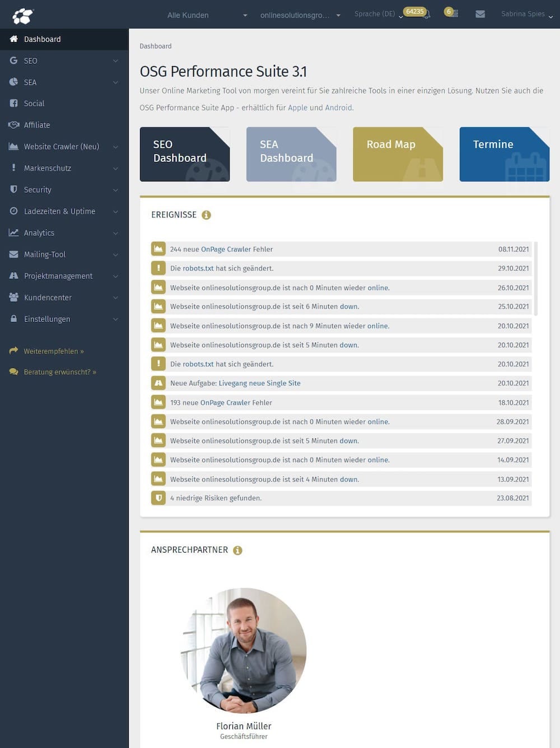Select Mailing-Tool in the sidebar
This screenshot has width=560, height=748.
point(64,255)
